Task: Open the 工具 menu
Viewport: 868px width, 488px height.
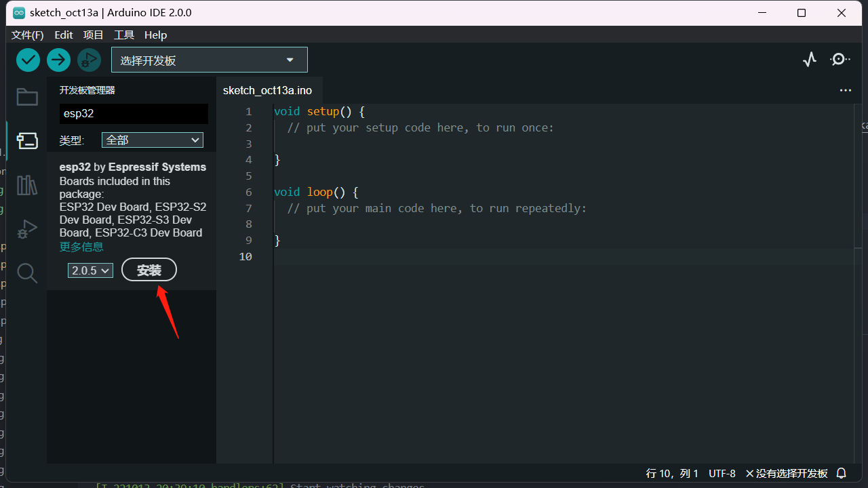Action: tap(124, 35)
